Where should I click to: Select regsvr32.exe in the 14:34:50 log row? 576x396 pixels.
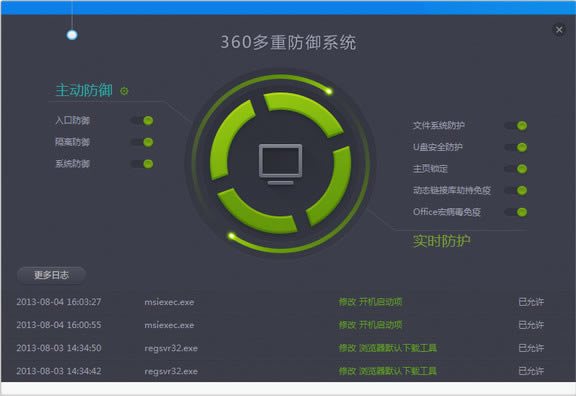pos(171,348)
